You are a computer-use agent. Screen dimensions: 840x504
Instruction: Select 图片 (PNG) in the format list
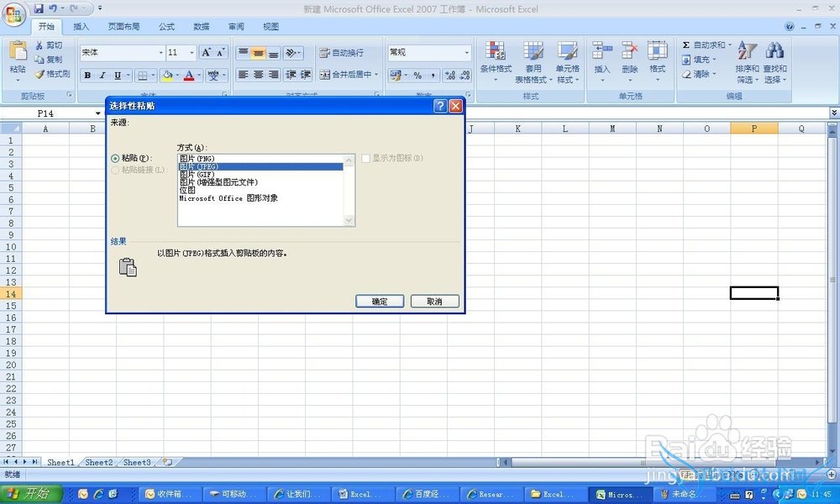point(260,159)
